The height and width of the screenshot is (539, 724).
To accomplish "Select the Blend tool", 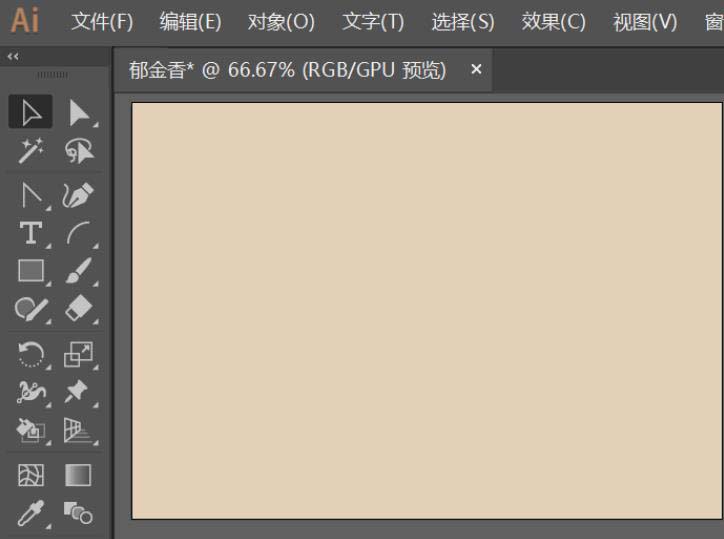I will (78, 513).
